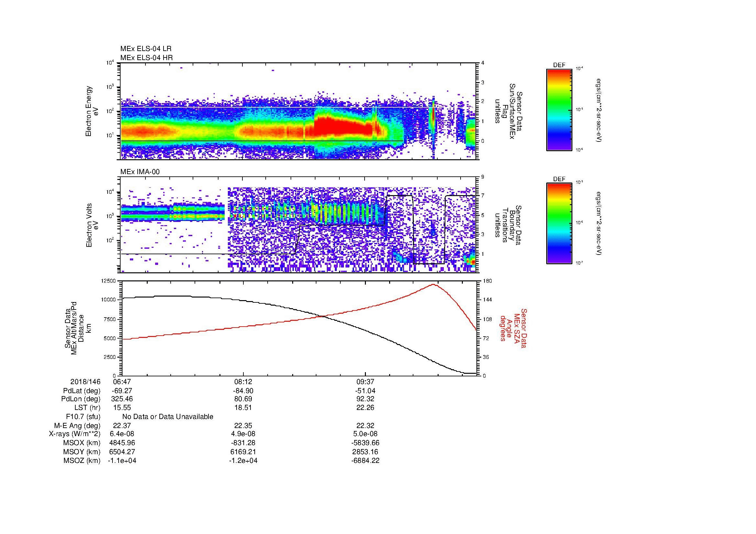Click the red SZA angle curve peak
Screen dimensions: 756x534
(x=433, y=285)
